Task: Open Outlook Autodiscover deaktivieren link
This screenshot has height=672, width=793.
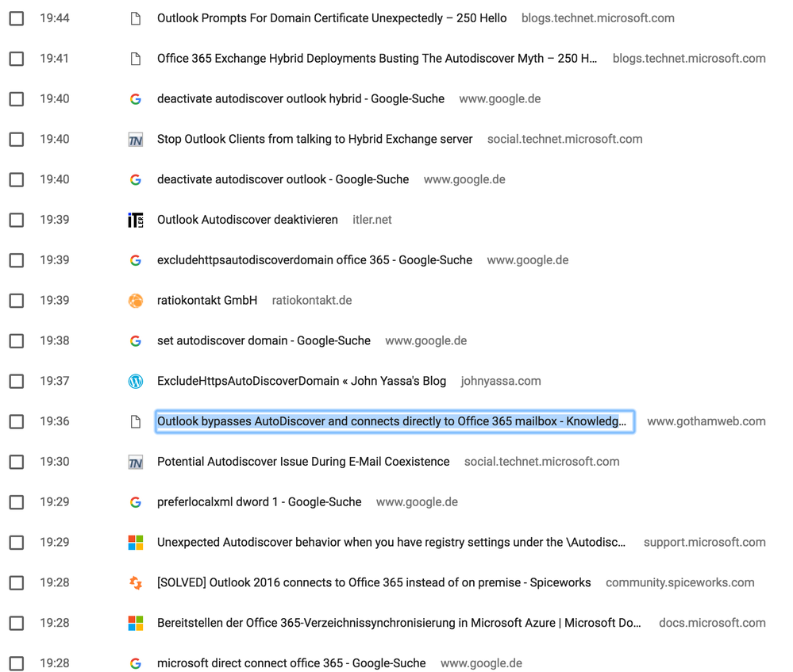Action: point(248,220)
